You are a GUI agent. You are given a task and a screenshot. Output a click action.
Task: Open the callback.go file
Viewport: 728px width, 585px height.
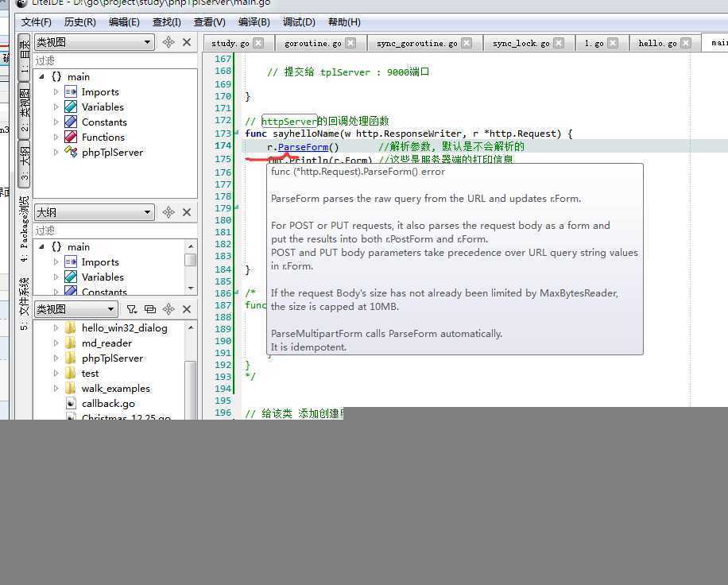tap(108, 404)
